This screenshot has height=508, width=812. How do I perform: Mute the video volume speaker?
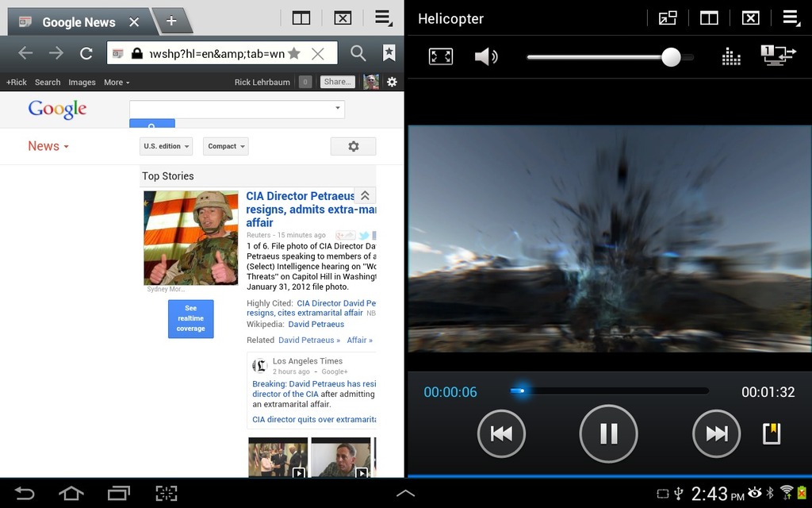(485, 56)
